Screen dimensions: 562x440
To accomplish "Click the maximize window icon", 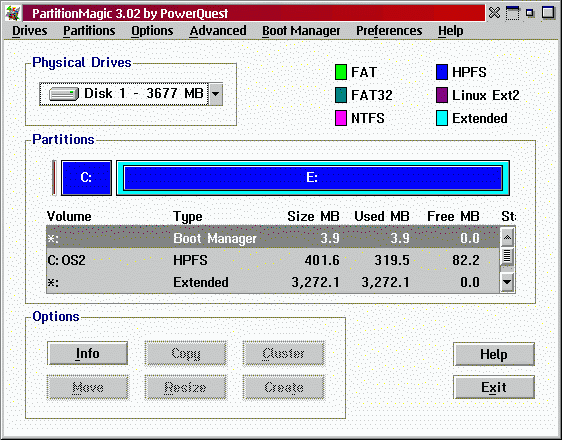I will coord(549,13).
